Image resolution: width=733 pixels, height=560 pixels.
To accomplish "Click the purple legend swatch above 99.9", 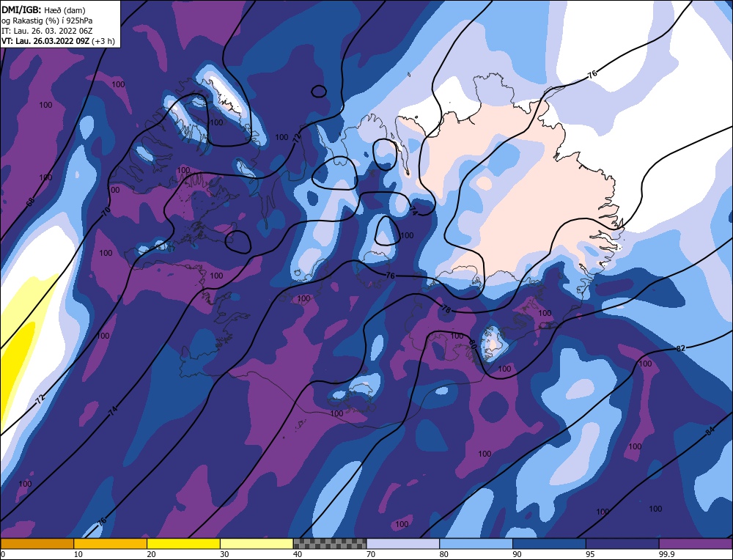I will (x=696, y=543).
